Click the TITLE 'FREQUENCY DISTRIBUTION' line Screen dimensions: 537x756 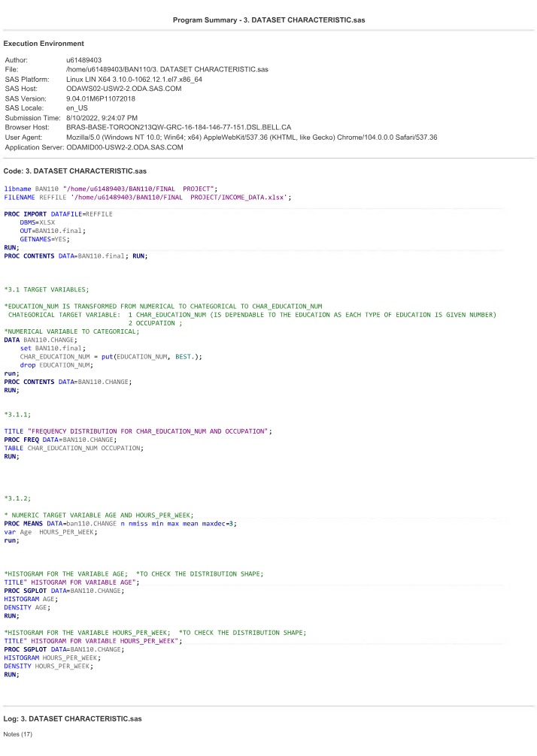coord(138,431)
